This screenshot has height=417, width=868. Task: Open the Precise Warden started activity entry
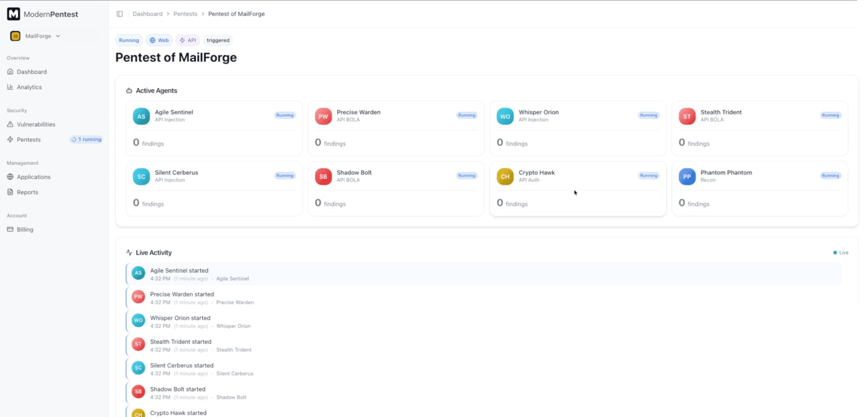tap(182, 294)
